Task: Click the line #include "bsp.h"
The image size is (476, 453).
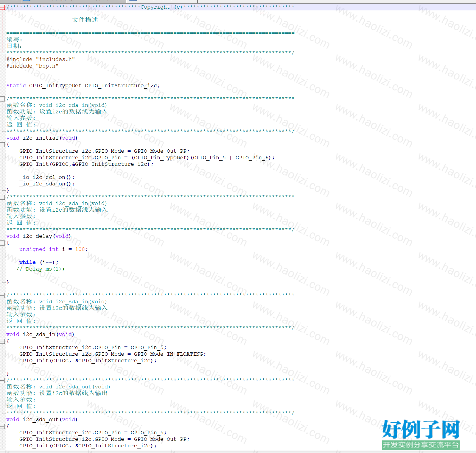Action: pyautogui.click(x=32, y=66)
